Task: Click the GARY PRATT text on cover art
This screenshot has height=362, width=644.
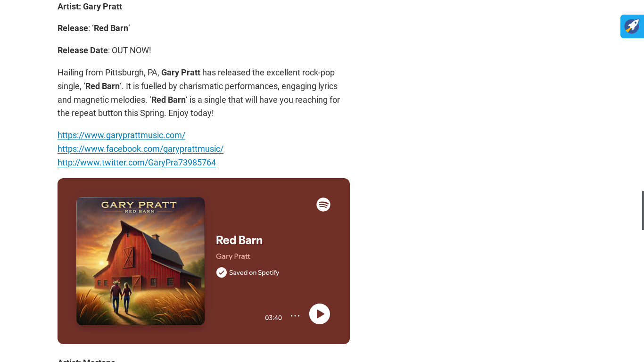Action: [x=139, y=205]
